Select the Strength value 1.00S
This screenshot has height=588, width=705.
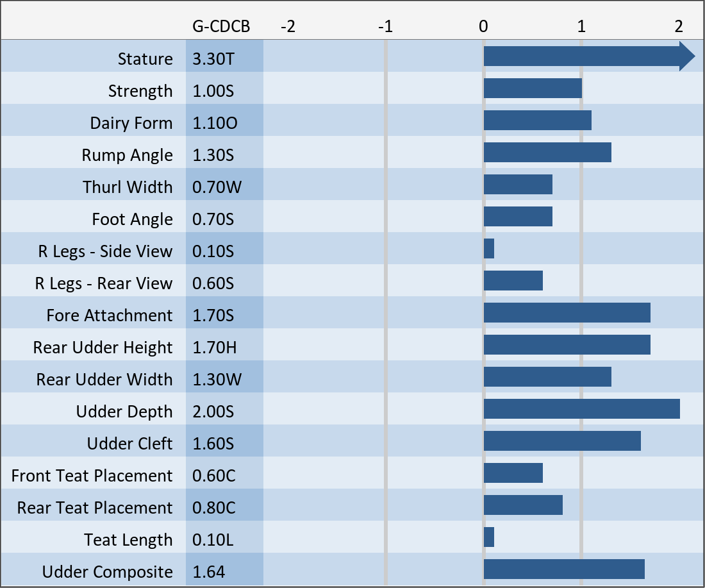click(x=213, y=91)
